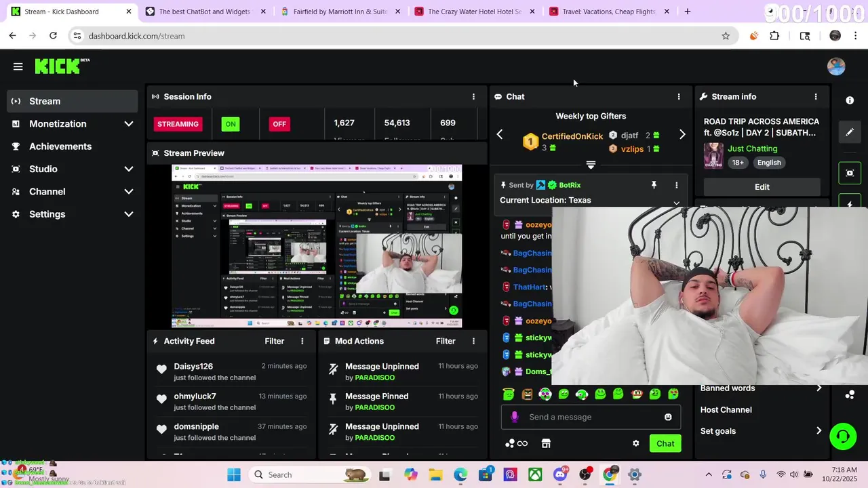Click the clip capture icon in right sidebar
Screen dimensions: 868x488
click(850, 174)
